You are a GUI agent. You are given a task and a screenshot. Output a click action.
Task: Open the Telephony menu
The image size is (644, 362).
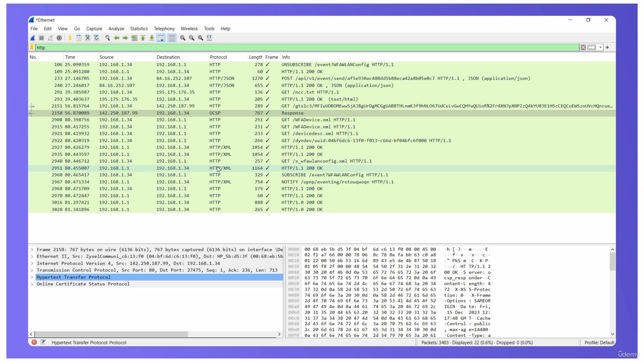click(x=164, y=29)
